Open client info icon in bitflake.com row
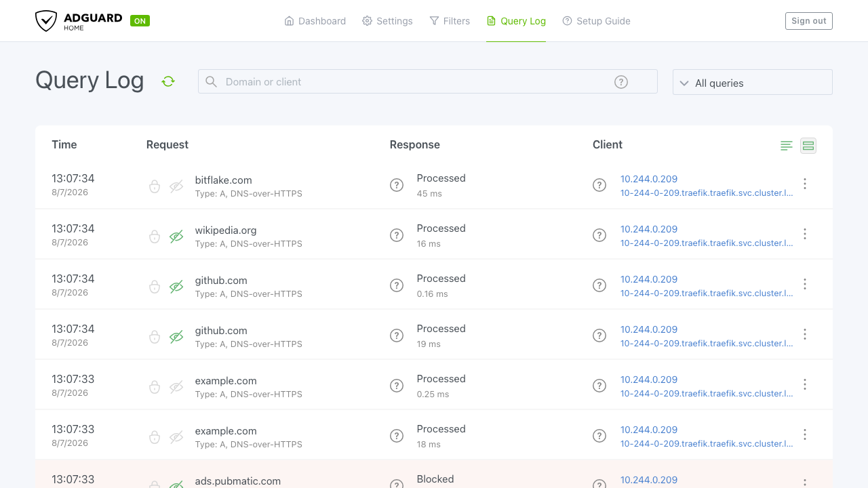This screenshot has width=868, height=488. [x=599, y=185]
